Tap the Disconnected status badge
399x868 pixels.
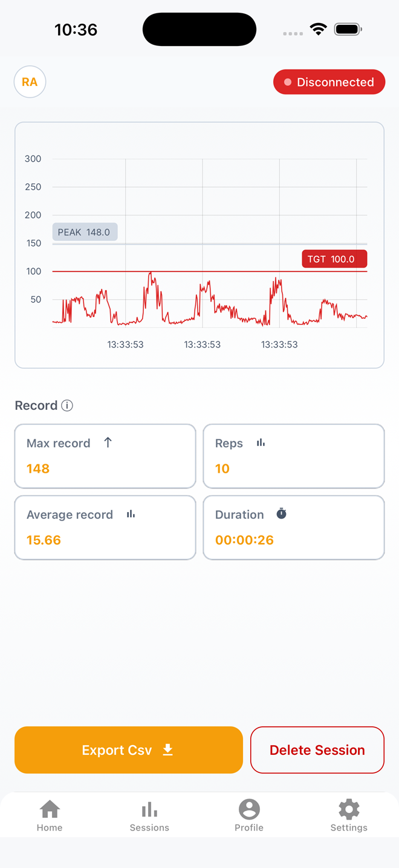(x=329, y=82)
